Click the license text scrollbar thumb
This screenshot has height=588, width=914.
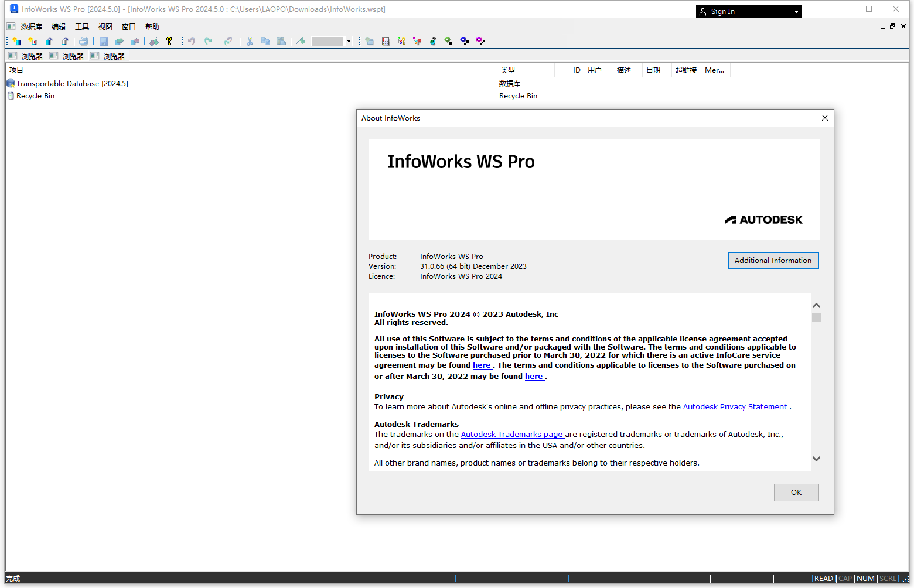tap(816, 317)
